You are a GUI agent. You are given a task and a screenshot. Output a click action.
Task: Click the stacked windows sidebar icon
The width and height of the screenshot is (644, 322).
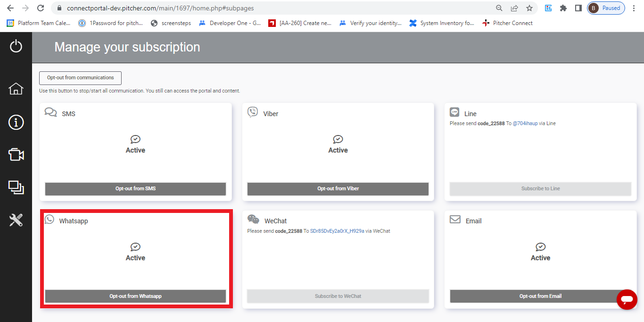[16, 187]
